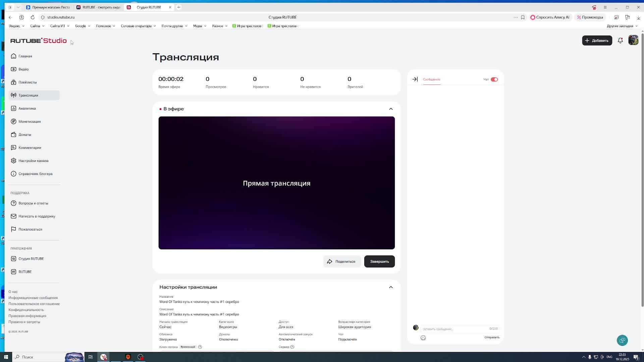This screenshot has height=362, width=644.
Task: Click the page vertical scrollbar
Action: click(642, 168)
